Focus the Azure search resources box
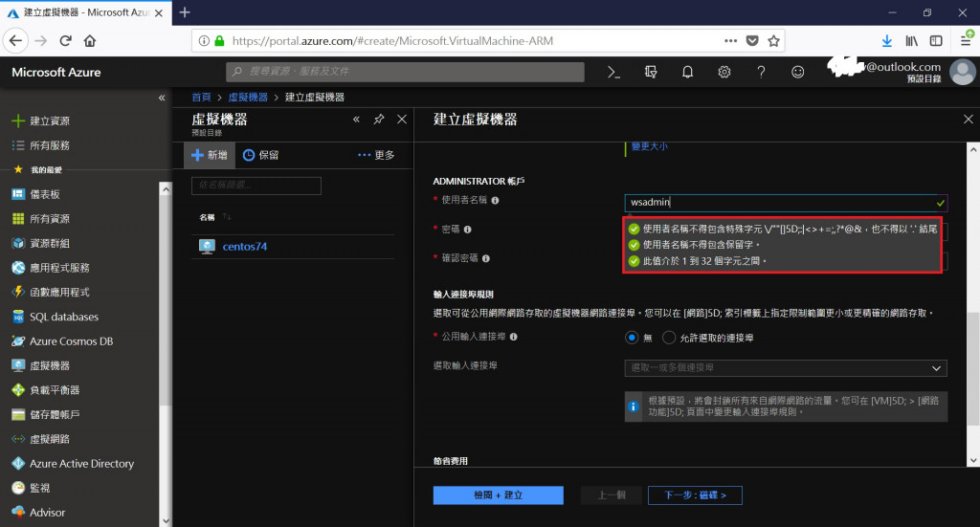 (405, 72)
